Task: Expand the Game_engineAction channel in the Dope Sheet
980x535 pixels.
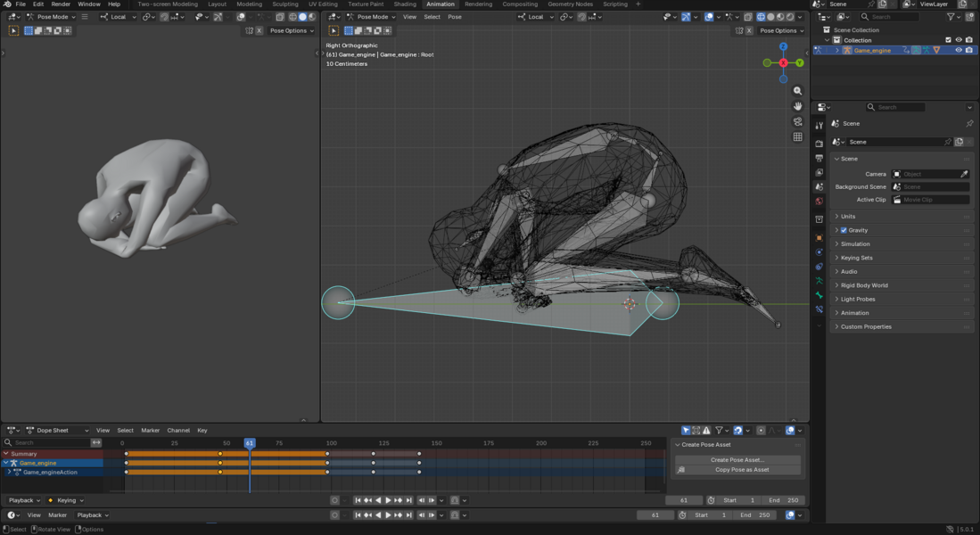Action: [9, 472]
